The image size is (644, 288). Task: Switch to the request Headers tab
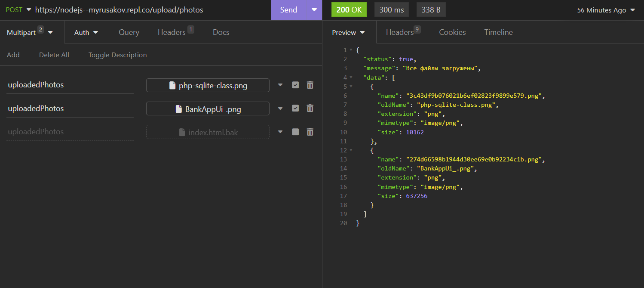[175, 32]
